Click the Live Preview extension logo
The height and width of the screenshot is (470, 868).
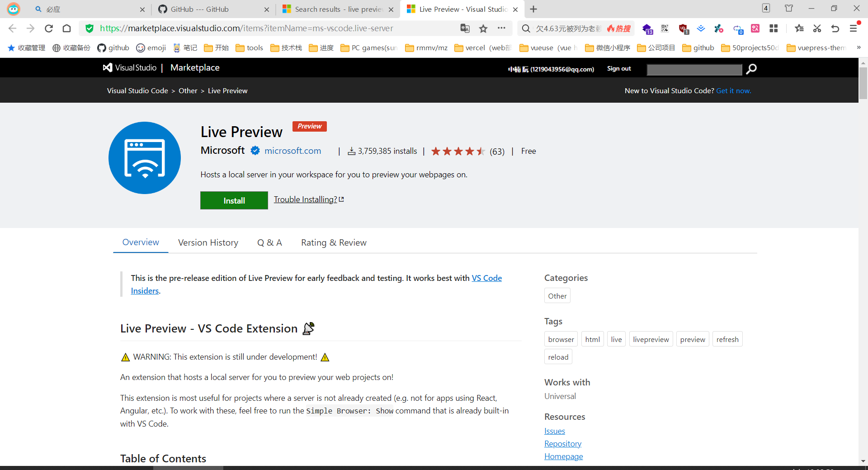tap(145, 158)
